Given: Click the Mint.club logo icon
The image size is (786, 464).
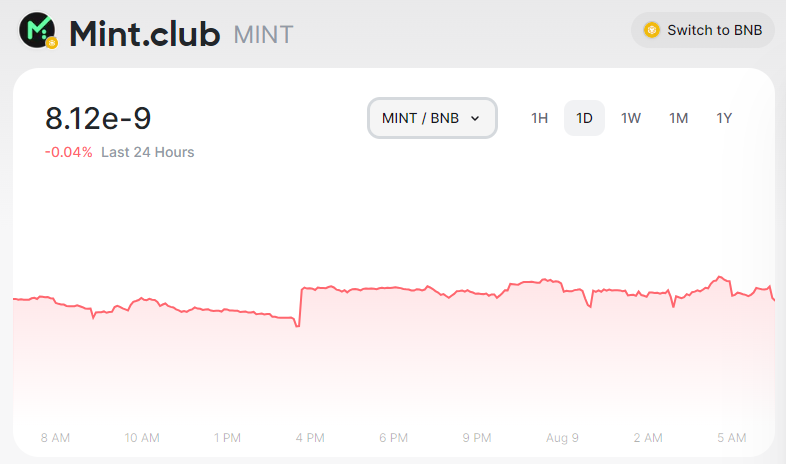Looking at the screenshot, I should [38, 31].
